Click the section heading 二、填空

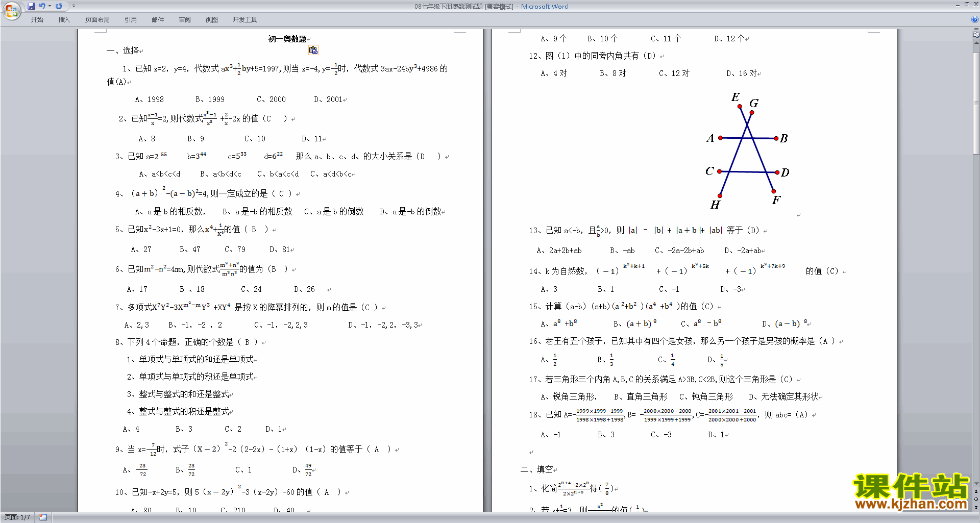[x=537, y=469]
